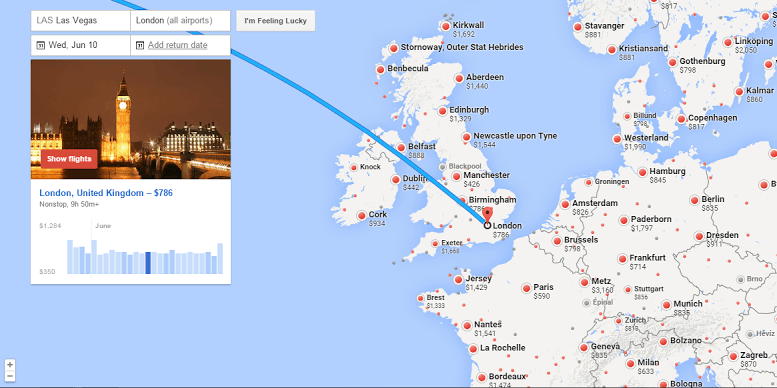Pick the Copenhagen red marker

[681, 119]
